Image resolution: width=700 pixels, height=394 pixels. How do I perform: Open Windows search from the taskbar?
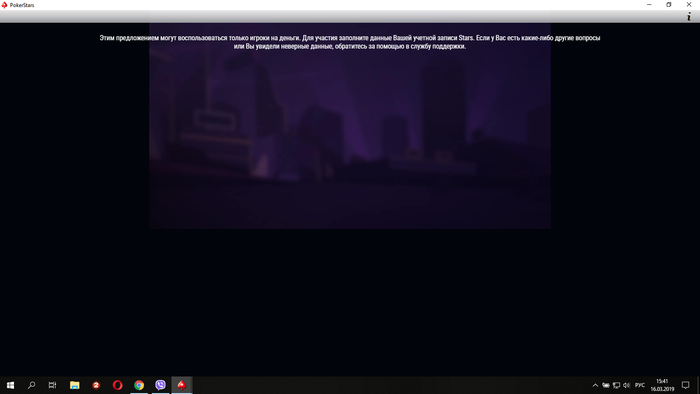coord(31,385)
